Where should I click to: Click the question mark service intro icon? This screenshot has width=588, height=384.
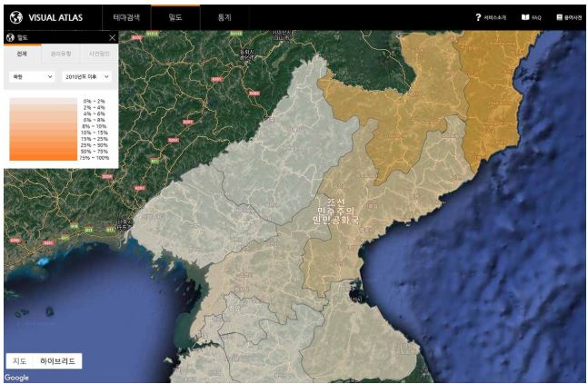(x=478, y=17)
